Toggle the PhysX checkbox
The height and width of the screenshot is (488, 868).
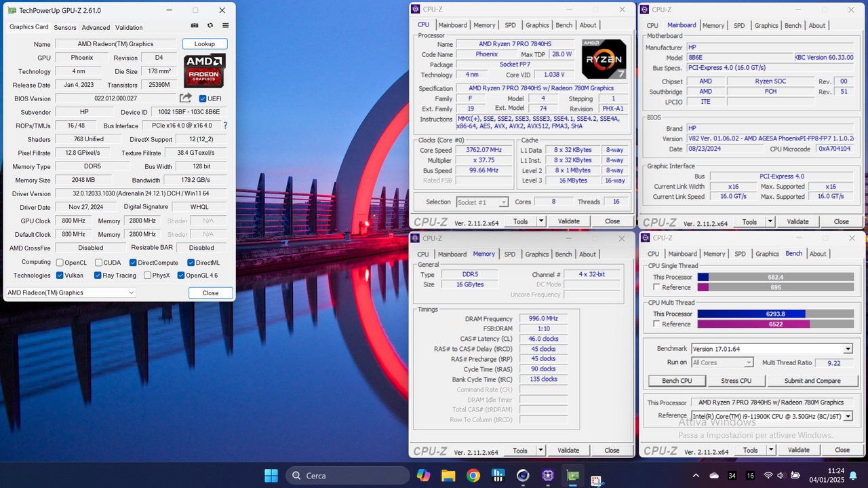[x=146, y=276]
